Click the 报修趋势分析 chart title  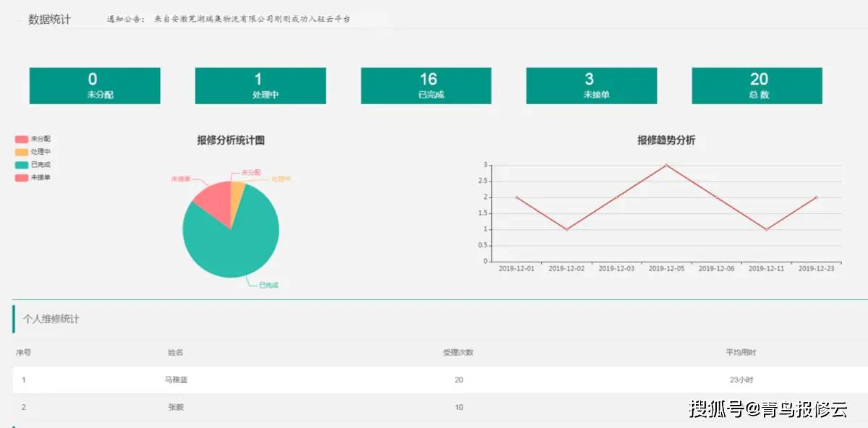point(666,140)
